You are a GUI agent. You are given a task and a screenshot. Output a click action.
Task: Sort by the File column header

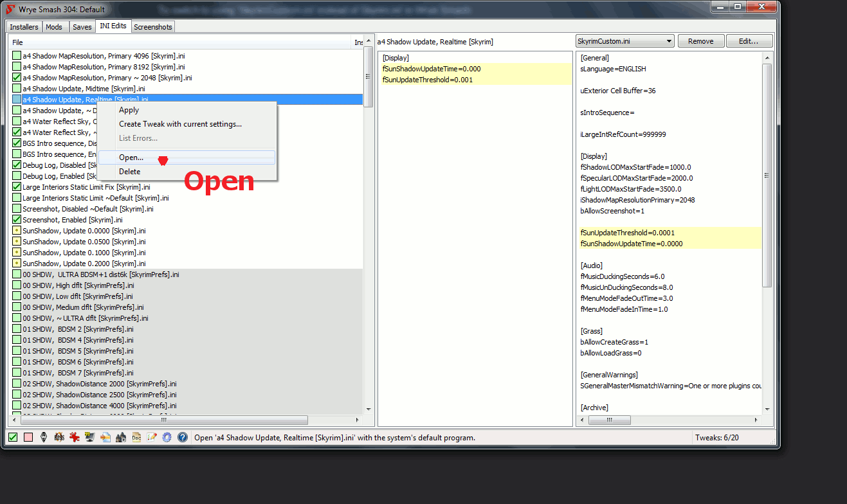[180, 42]
